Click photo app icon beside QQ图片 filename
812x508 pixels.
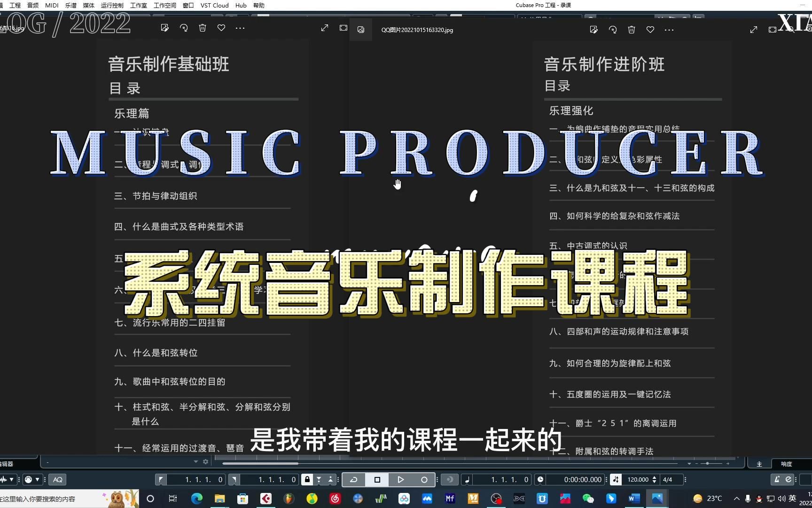361,30
